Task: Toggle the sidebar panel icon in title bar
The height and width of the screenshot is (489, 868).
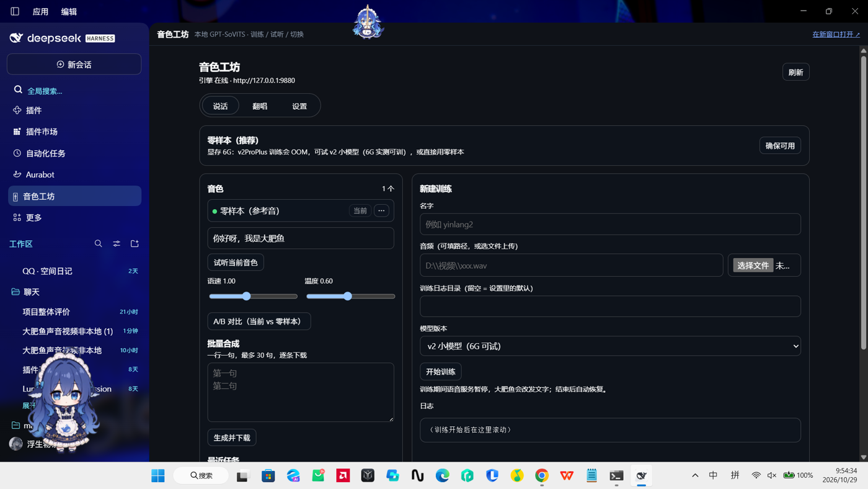Action: [x=15, y=11]
